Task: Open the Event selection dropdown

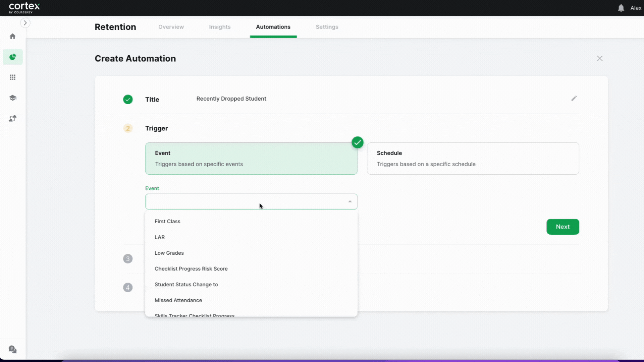Action: coord(251,201)
